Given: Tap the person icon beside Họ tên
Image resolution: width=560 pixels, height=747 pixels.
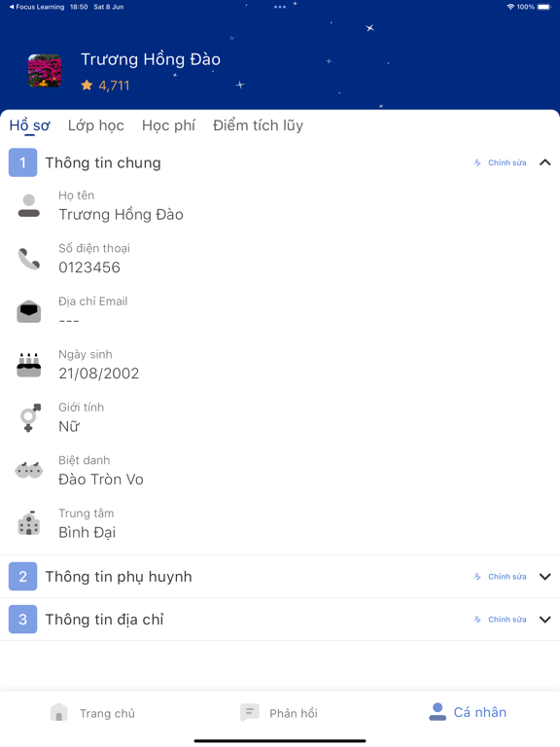Looking at the screenshot, I should [x=29, y=206].
